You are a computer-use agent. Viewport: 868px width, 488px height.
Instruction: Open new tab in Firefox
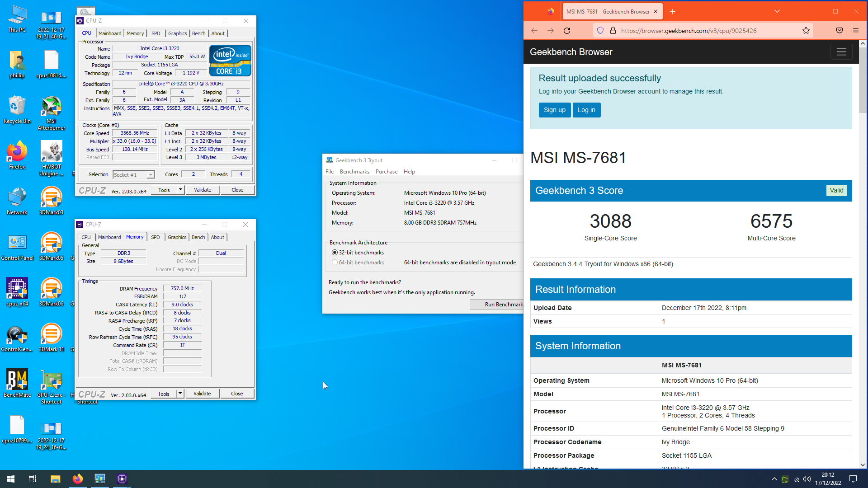(x=673, y=12)
